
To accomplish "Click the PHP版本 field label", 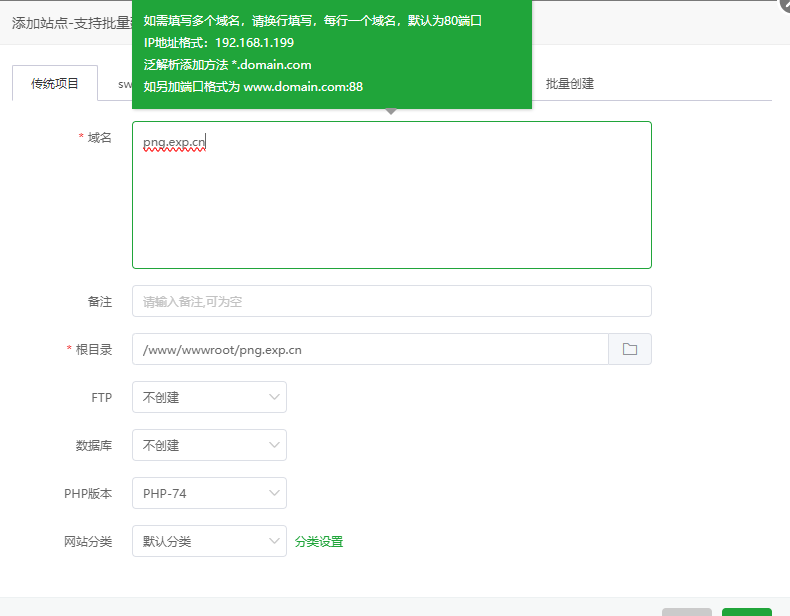I will 88,493.
